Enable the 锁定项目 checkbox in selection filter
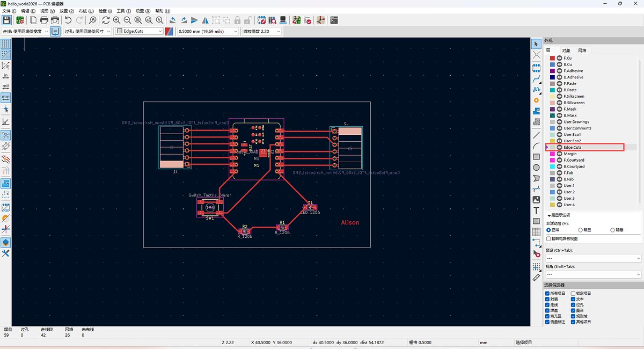This screenshot has height=349, width=644. [573, 294]
